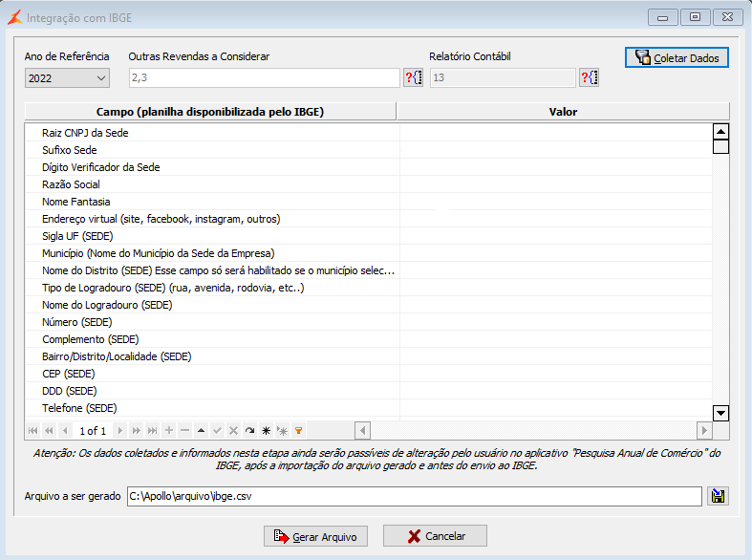Click the grey go-to-bookmark asterisk icon
This screenshot has height=560, width=752.
tap(283, 431)
